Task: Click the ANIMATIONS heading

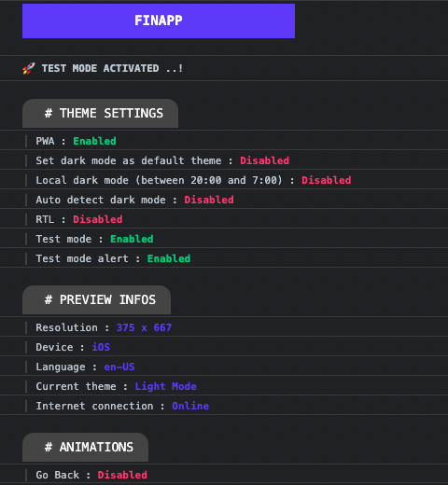Action: [x=85, y=447]
